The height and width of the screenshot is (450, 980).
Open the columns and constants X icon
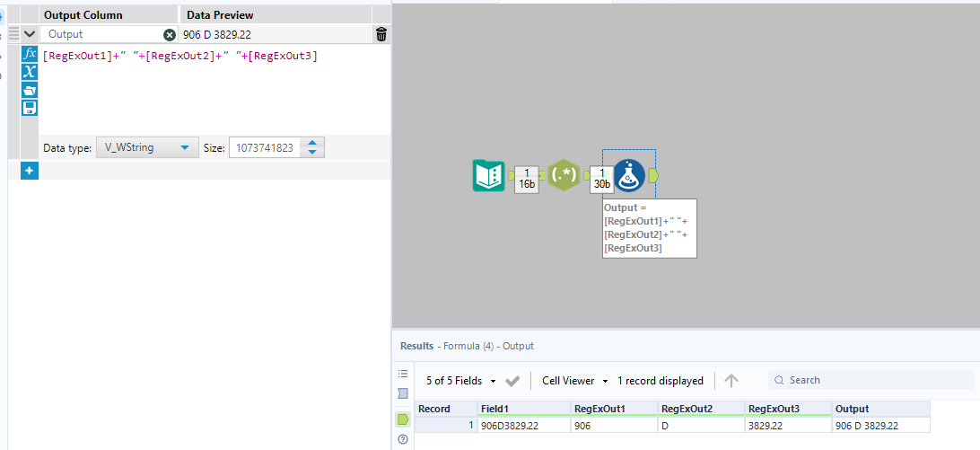pos(30,72)
